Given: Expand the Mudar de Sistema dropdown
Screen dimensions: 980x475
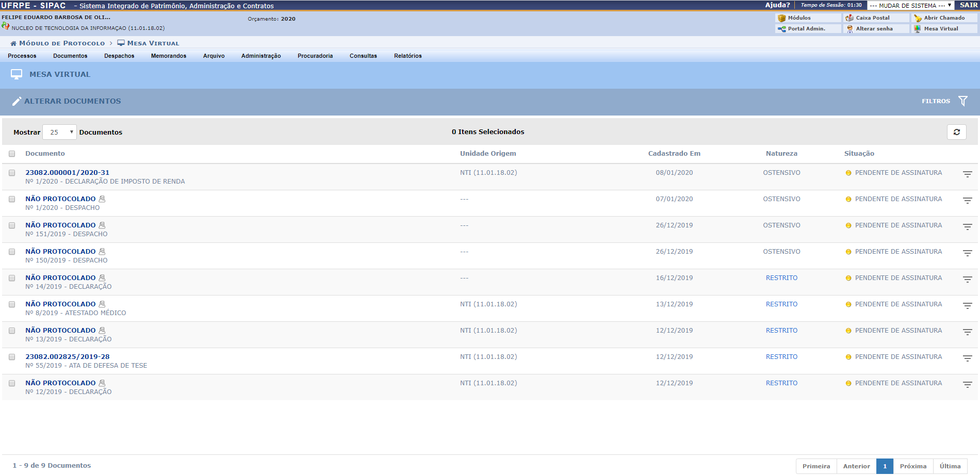Looking at the screenshot, I should 910,5.
